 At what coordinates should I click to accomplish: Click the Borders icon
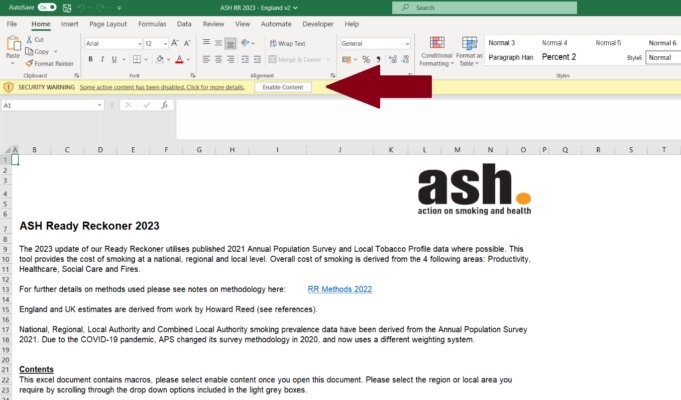pos(137,59)
